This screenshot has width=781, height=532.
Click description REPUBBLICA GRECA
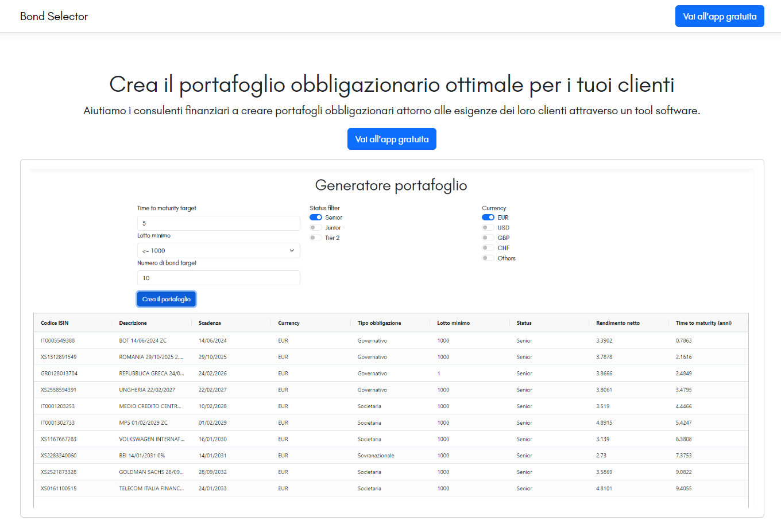point(152,374)
